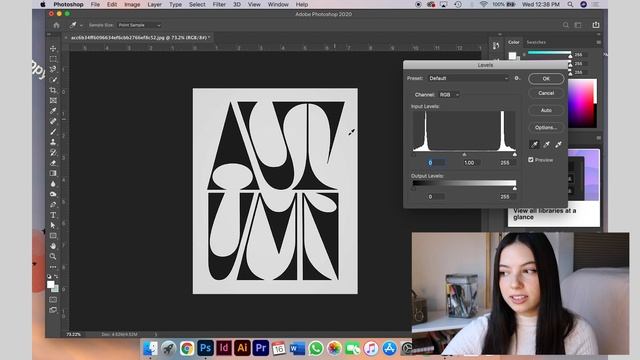Switch to the Color panel tab
The width and height of the screenshot is (640, 360).
coord(513,42)
